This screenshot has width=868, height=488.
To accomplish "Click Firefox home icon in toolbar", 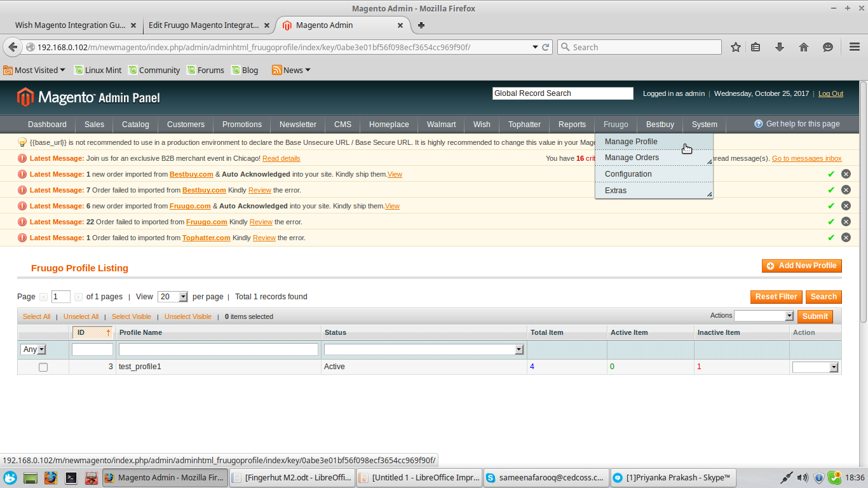I will pyautogui.click(x=804, y=47).
